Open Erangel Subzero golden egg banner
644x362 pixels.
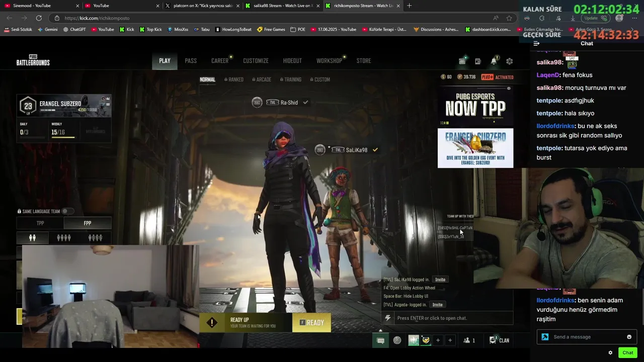[475, 148]
